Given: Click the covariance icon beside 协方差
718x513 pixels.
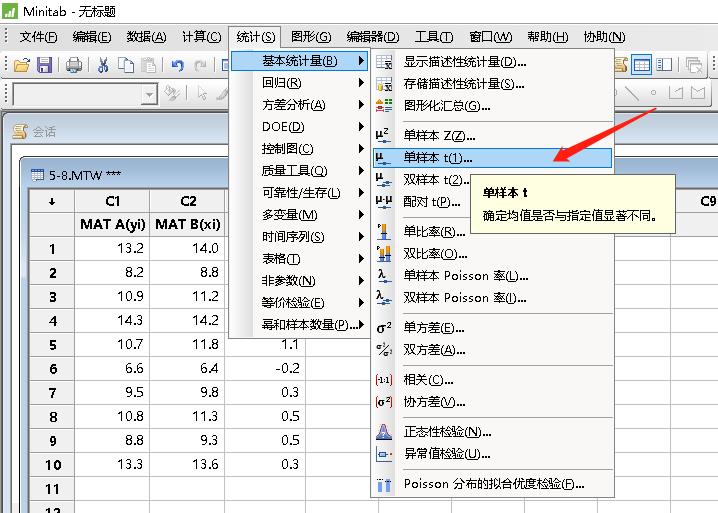Looking at the screenshot, I should point(384,402).
